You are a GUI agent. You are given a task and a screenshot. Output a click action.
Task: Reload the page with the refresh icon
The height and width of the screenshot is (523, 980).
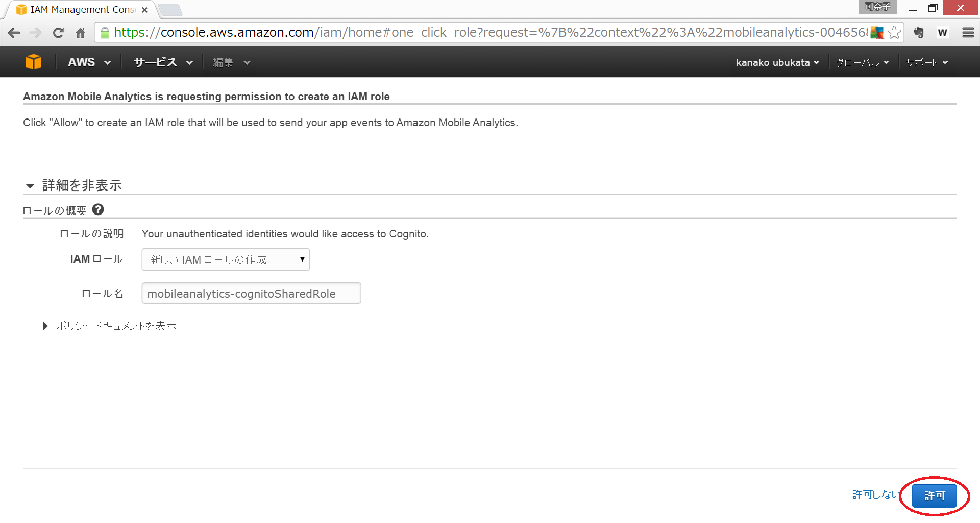point(58,33)
